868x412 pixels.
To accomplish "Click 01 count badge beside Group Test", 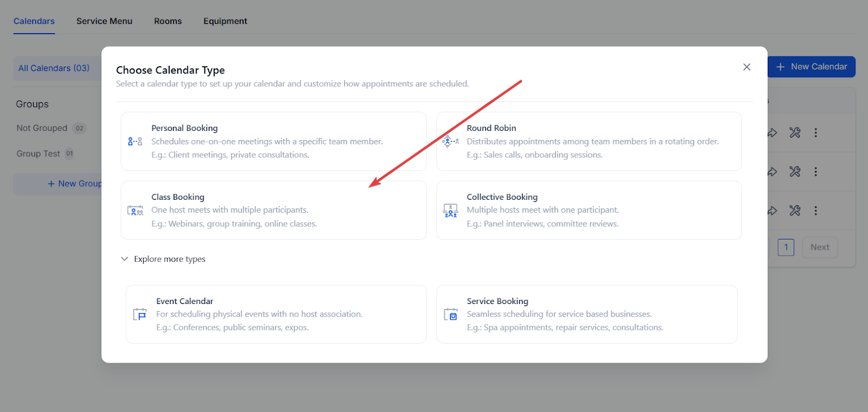I will pyautogui.click(x=69, y=154).
